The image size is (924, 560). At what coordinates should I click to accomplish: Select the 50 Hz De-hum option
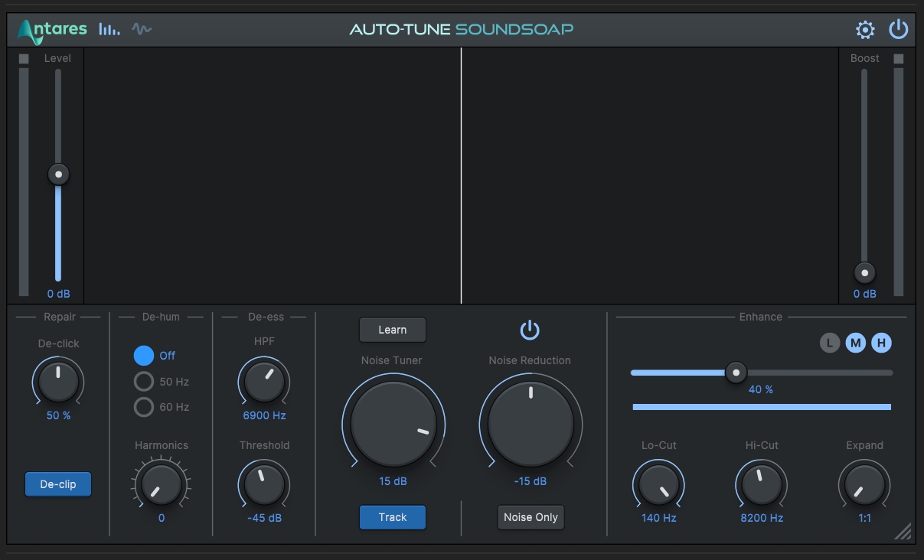pos(144,382)
